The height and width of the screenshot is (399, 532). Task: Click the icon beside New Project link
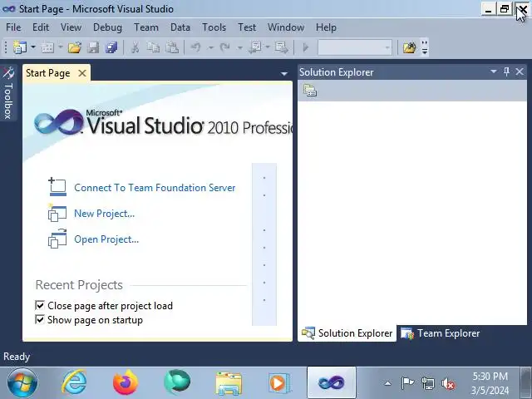coord(57,213)
